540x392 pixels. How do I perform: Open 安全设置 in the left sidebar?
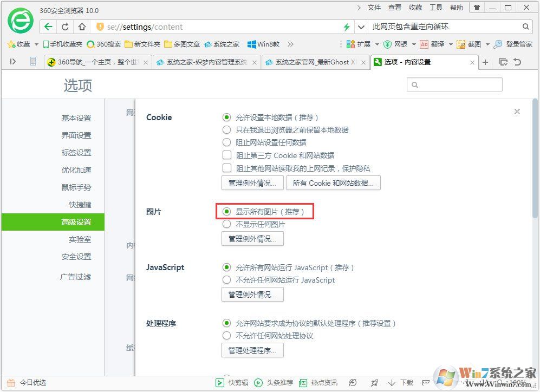click(x=76, y=257)
